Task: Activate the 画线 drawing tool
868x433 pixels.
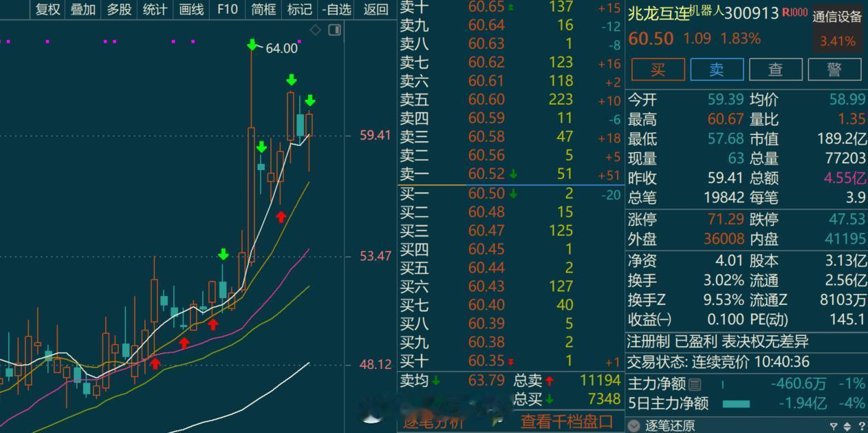Action: (x=191, y=9)
